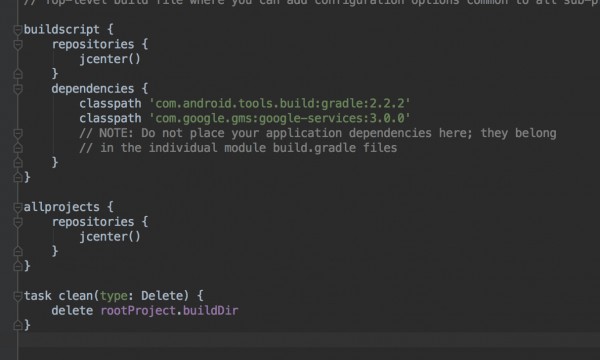Collapse allprojects repositories fold marker
Image resolution: width=600 pixels, height=360 pixels.
click(18, 222)
